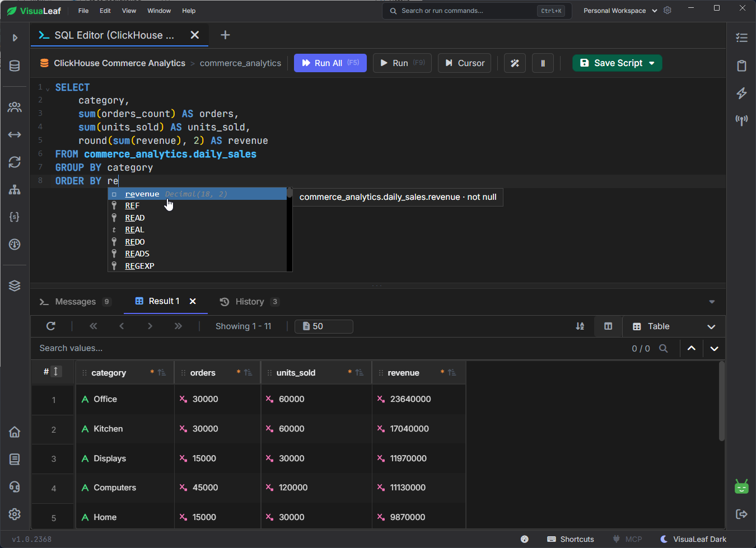
Task: Jump to previous search match arrow
Action: tap(692, 348)
